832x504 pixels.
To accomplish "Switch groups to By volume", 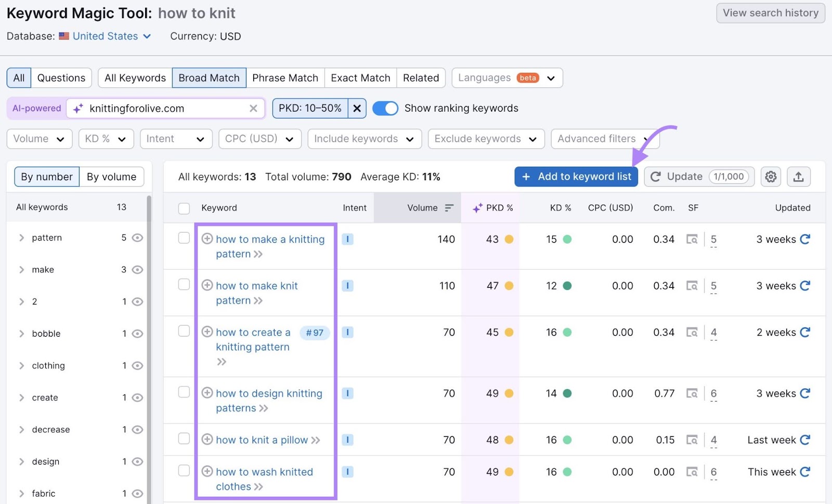I will point(111,177).
